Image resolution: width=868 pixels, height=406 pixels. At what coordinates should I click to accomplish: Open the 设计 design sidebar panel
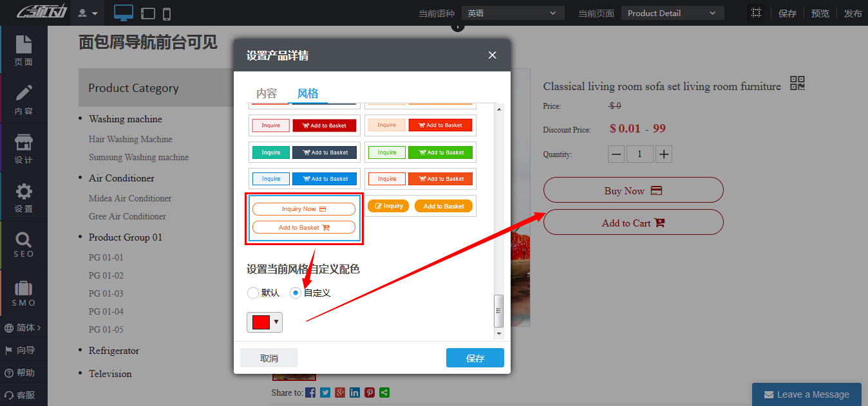24,148
